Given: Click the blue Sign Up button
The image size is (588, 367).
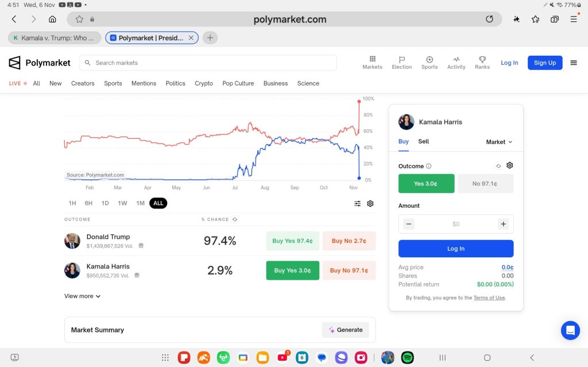Looking at the screenshot, I should point(545,63).
